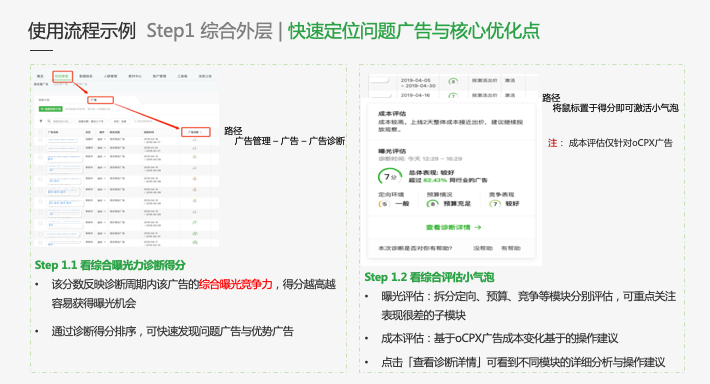This screenshot has width=710, height=384.
Task: Open the green highlighted management tab
Action: coord(62,76)
